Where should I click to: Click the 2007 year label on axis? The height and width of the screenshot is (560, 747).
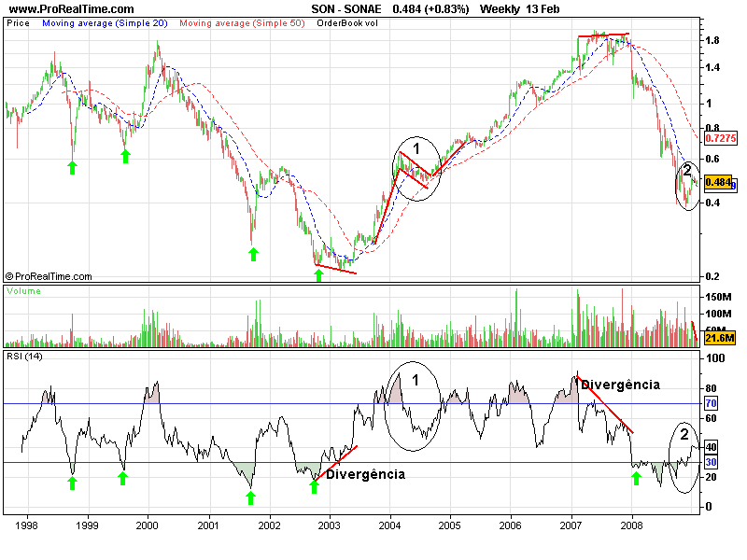tap(571, 525)
